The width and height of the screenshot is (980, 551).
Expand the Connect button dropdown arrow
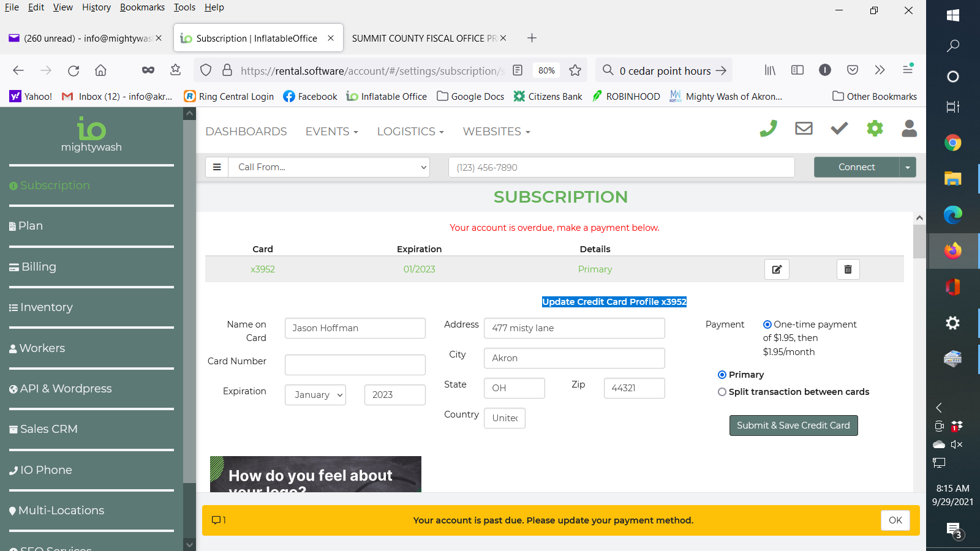pyautogui.click(x=907, y=167)
